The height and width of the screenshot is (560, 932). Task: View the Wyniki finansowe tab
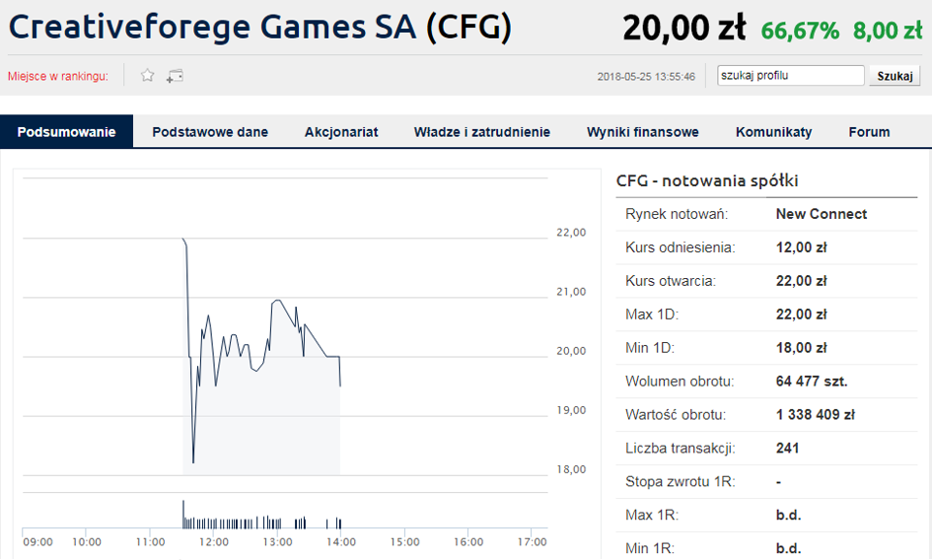pos(642,132)
